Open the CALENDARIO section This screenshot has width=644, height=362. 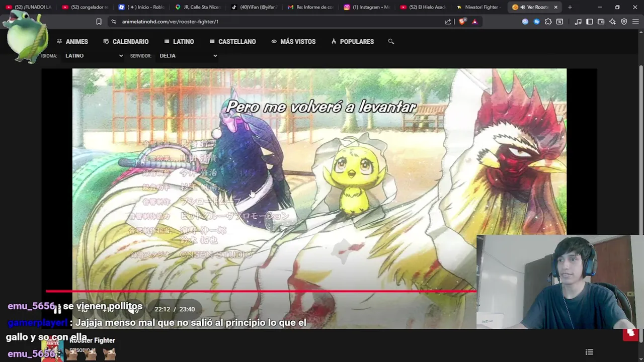pos(126,42)
